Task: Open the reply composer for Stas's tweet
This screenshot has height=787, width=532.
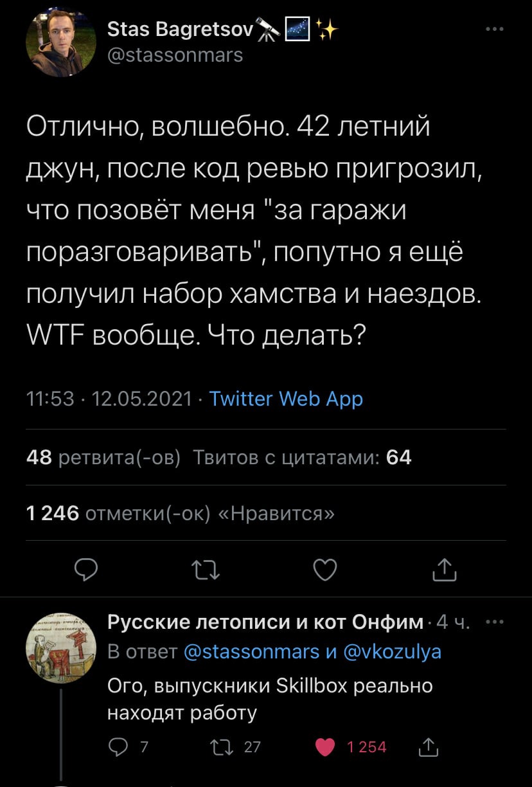Action: pyautogui.click(x=87, y=570)
